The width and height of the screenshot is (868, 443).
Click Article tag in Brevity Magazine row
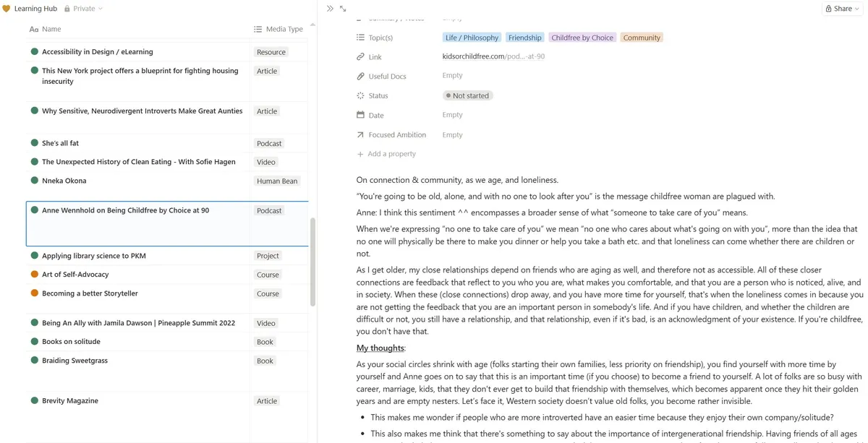(x=267, y=401)
